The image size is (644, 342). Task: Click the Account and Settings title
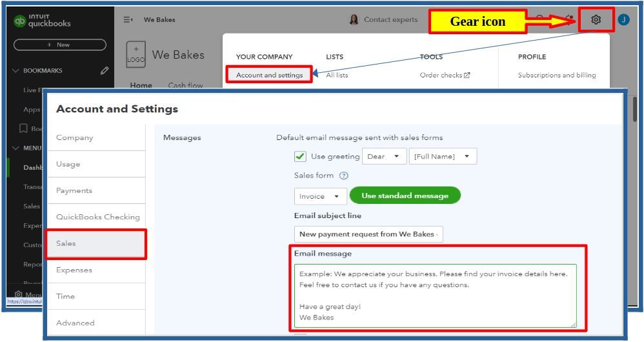pyautogui.click(x=117, y=109)
